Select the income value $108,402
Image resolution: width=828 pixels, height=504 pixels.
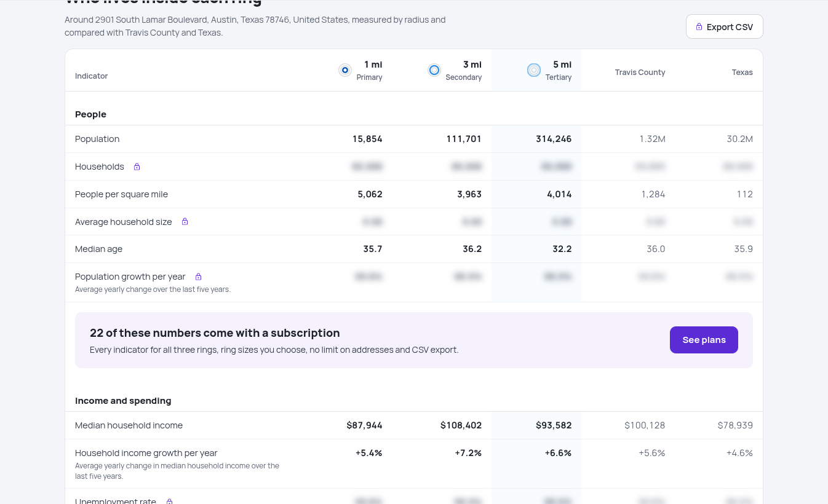(x=461, y=425)
